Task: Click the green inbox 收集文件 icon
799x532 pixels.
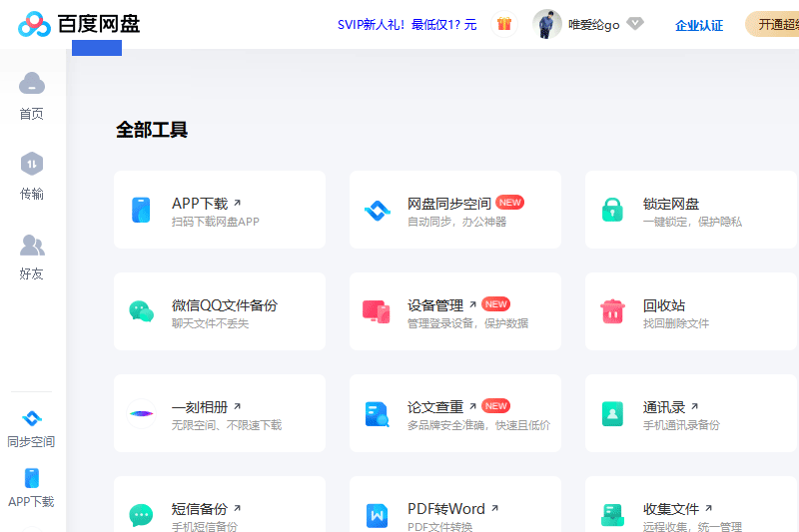Action: coord(612,515)
